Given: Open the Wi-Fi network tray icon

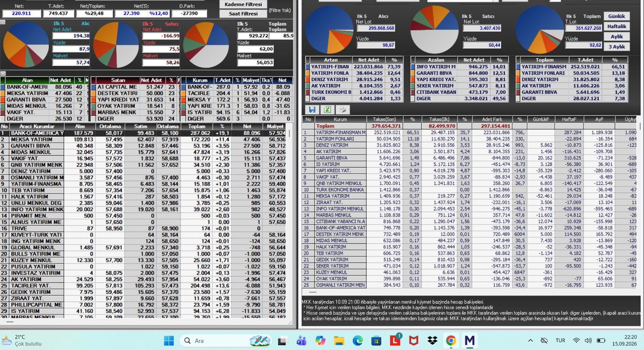Looking at the screenshot, I should click(576, 340).
